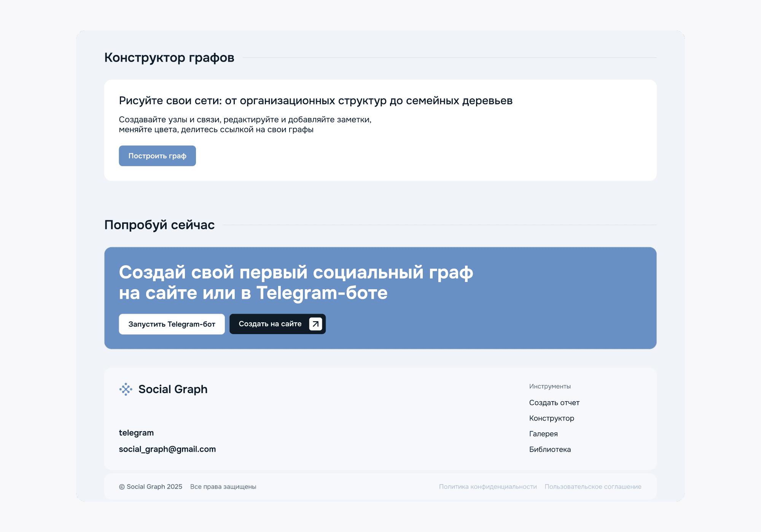Open Создать отчет in footer menu
The width and height of the screenshot is (761, 532).
coord(554,403)
